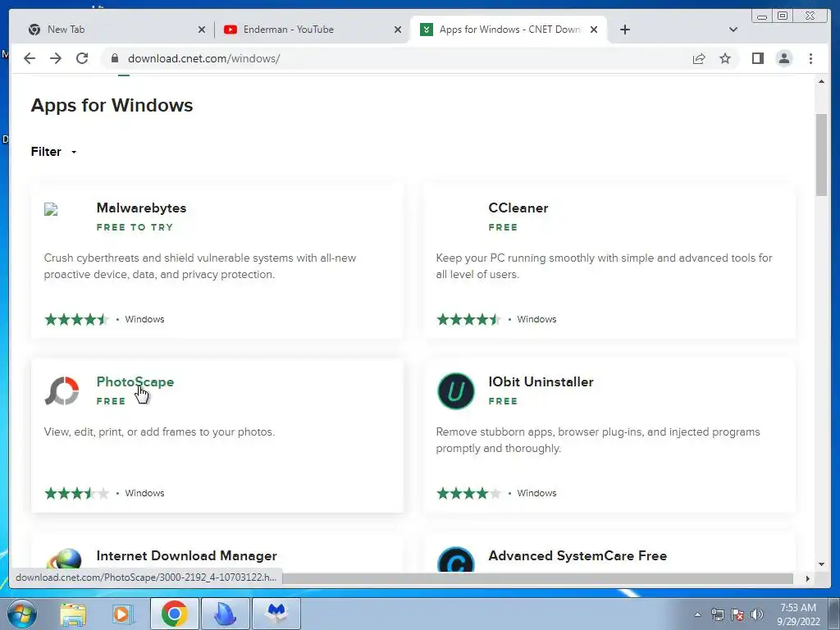Open the tab search chevron
Image resolution: width=840 pixels, height=630 pixels.
coord(733,30)
